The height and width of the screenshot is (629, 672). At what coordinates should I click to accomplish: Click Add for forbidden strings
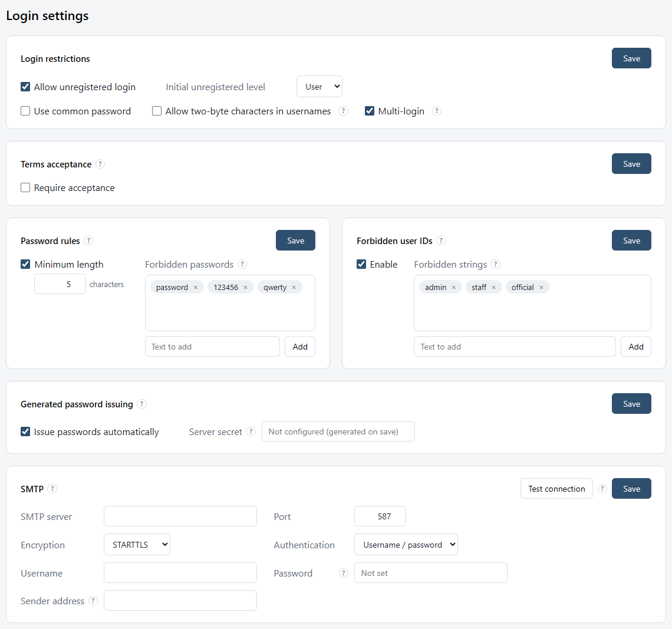[x=636, y=346]
